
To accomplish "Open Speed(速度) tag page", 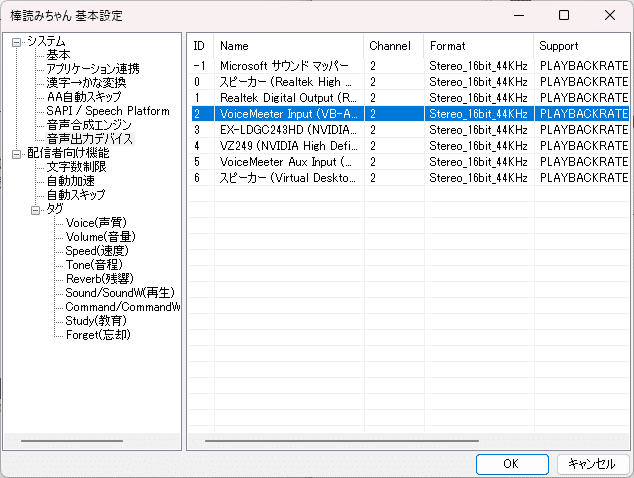I will click(x=97, y=251).
